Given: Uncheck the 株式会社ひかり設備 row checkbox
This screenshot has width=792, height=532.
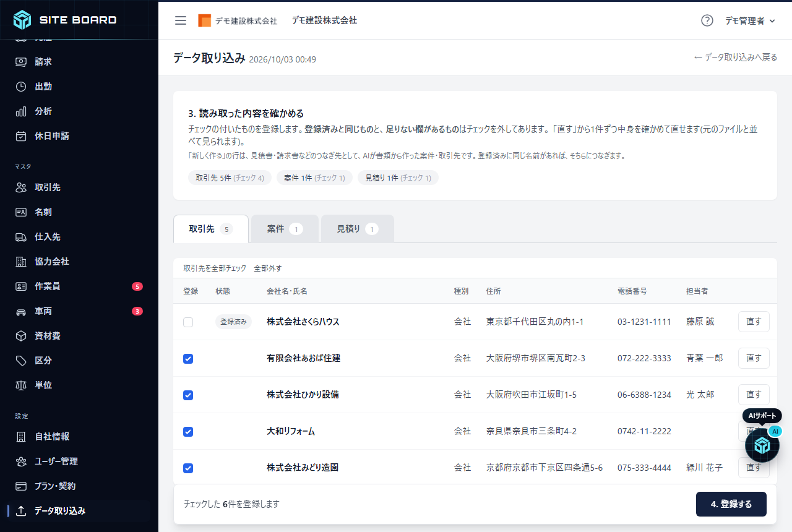Looking at the screenshot, I should [x=188, y=395].
